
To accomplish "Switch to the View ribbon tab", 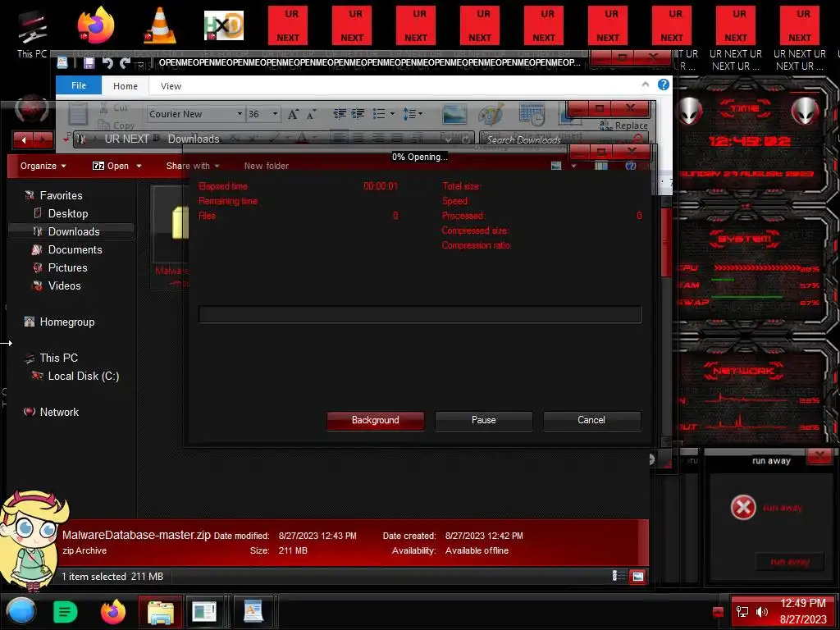I will pyautogui.click(x=171, y=85).
